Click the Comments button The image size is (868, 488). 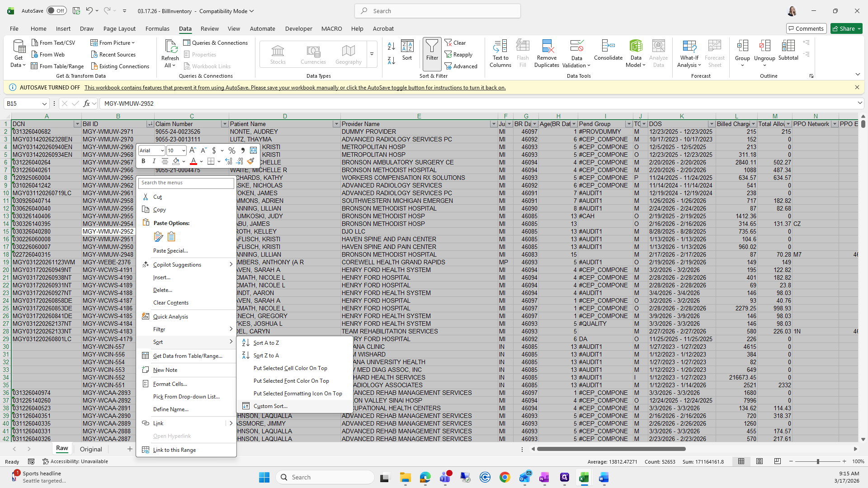806,28
